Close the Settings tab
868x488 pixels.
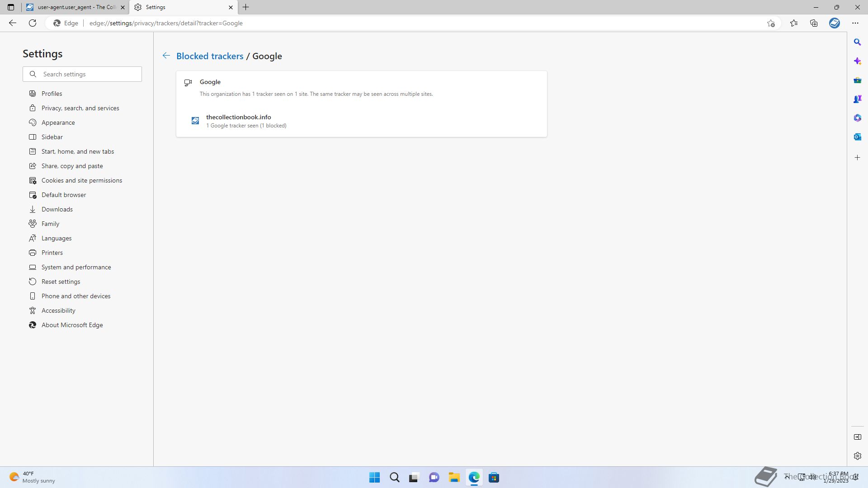[x=231, y=7]
